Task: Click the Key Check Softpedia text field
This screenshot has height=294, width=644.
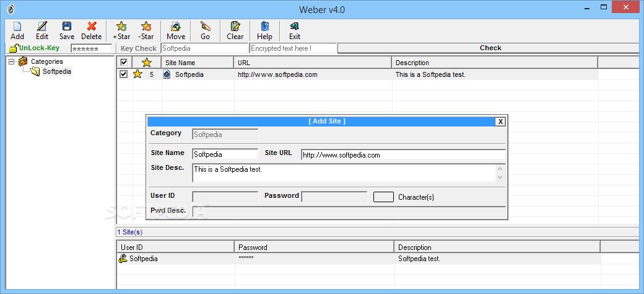Action: [x=204, y=48]
